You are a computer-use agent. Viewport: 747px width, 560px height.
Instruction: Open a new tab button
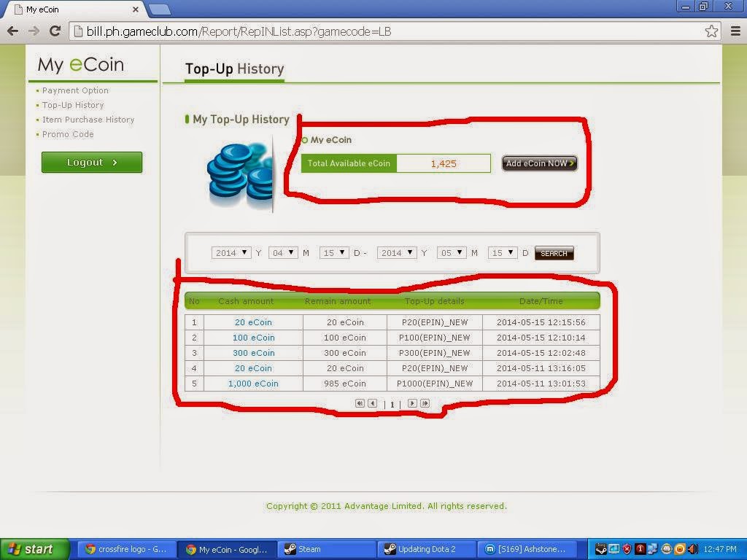[160, 9]
